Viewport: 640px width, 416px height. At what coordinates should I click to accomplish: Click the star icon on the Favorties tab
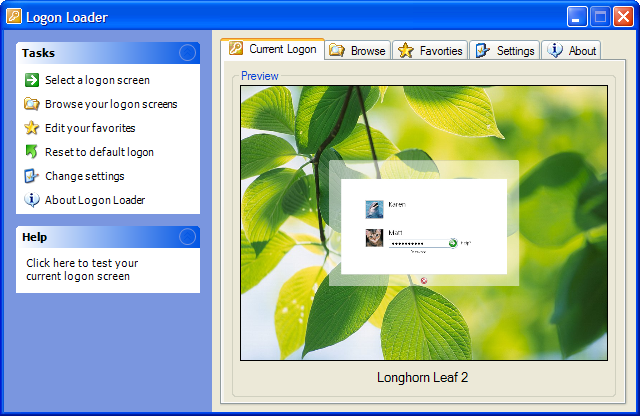point(406,51)
